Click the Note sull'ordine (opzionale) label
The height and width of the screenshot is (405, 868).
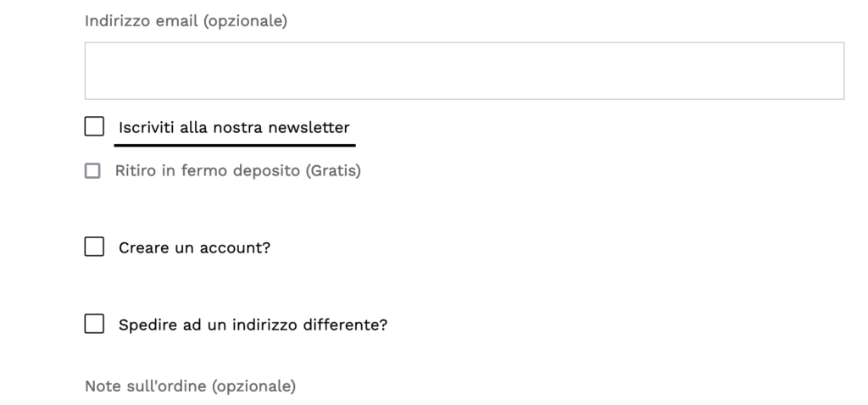click(190, 386)
